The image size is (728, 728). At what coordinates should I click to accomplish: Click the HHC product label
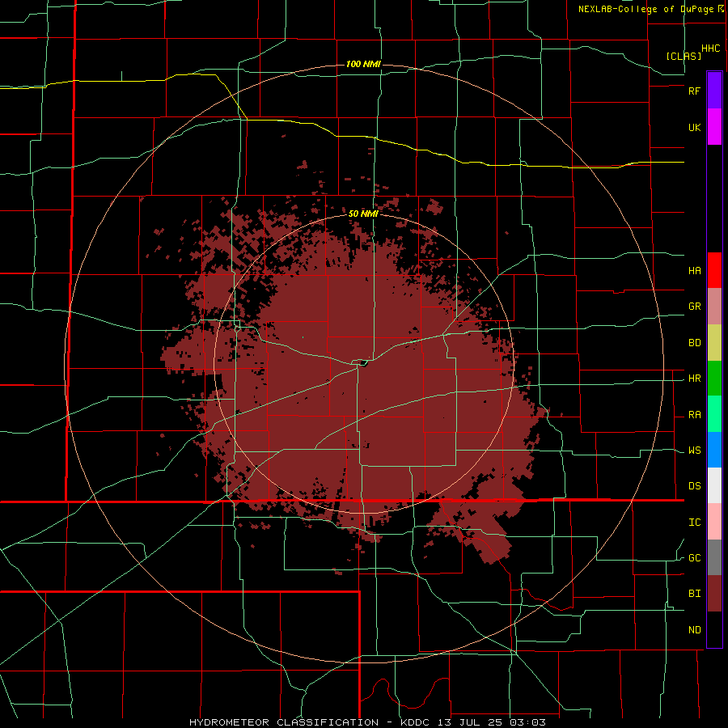pos(710,49)
